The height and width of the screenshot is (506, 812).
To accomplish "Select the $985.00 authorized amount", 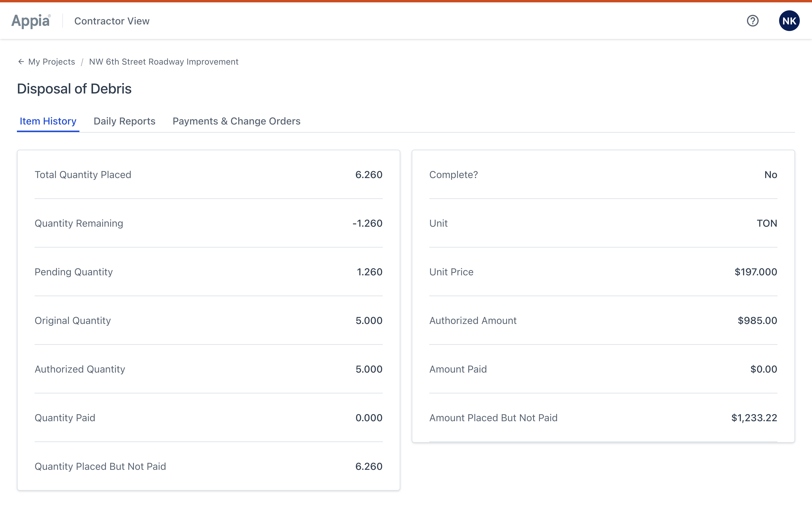I will click(757, 321).
